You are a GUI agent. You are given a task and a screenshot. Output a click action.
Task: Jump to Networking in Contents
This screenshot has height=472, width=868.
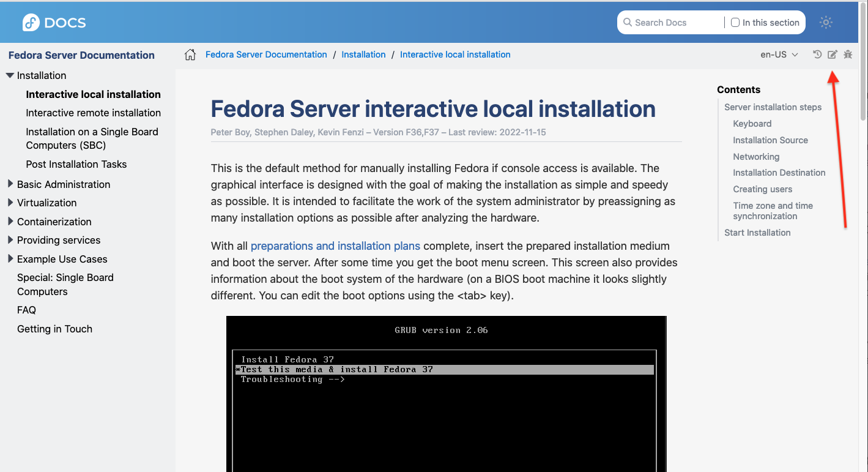pyautogui.click(x=756, y=157)
